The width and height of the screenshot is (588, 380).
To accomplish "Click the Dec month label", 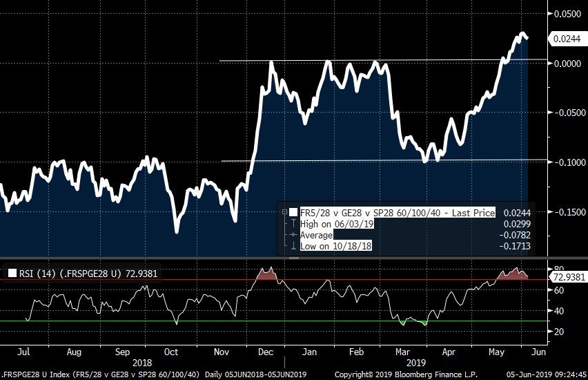I will (266, 352).
